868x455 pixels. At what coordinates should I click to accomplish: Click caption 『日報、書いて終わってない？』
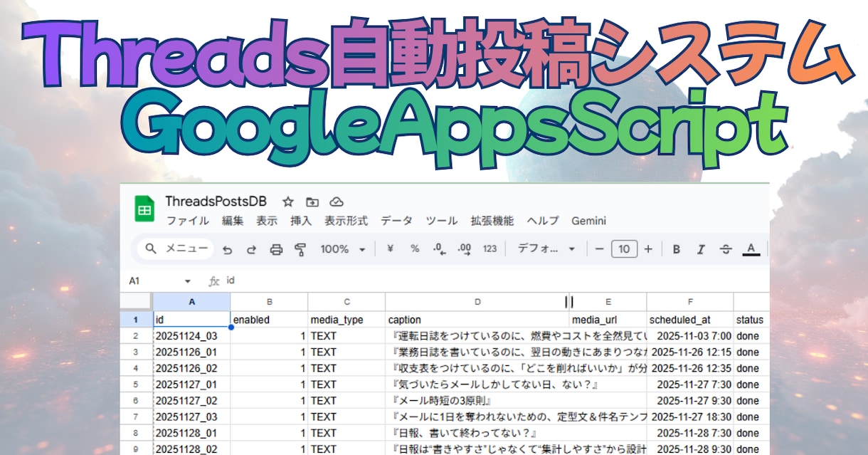click(477, 433)
